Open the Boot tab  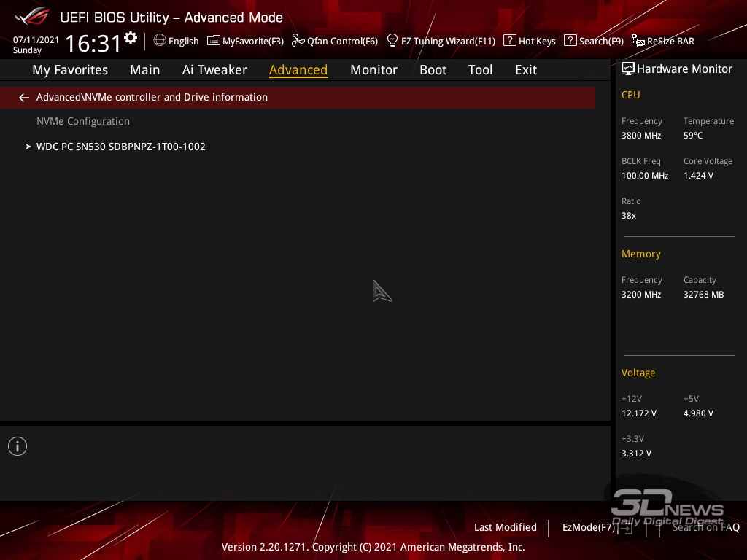433,70
